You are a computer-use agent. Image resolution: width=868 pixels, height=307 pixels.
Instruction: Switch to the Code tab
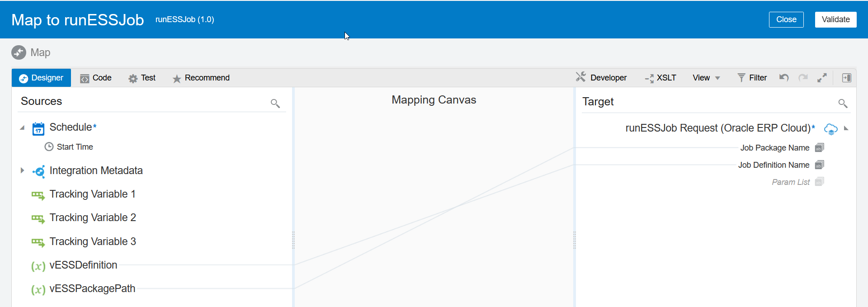96,78
